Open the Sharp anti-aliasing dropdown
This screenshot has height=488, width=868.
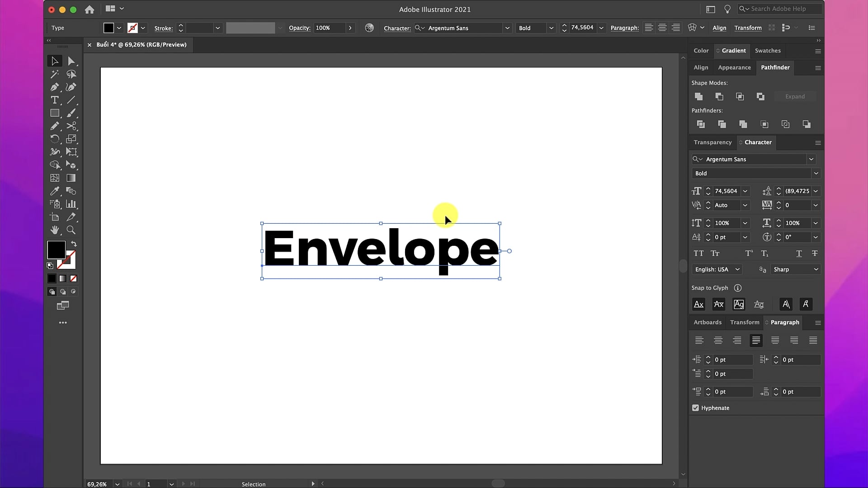(x=796, y=269)
